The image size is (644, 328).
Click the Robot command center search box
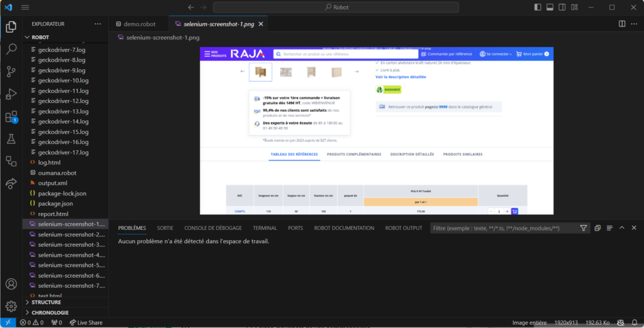tap(336, 8)
